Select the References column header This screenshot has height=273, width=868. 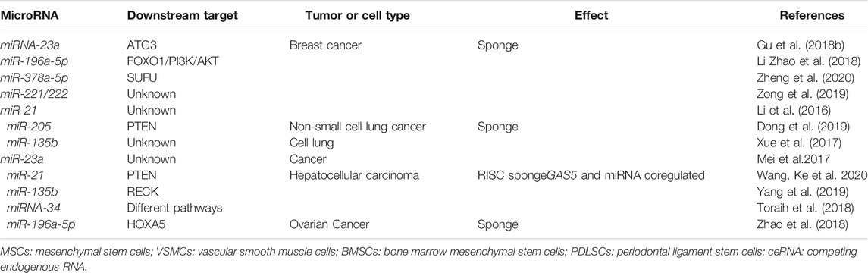[x=812, y=15]
